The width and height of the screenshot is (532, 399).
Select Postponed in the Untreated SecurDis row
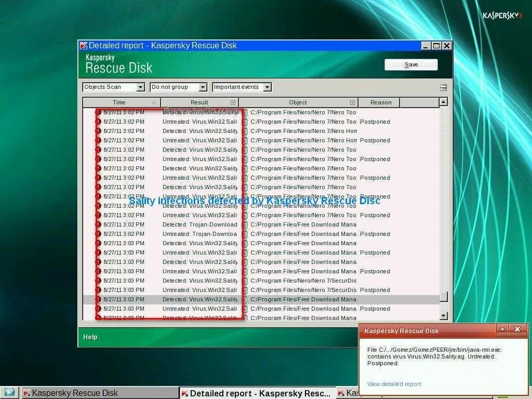point(375,290)
